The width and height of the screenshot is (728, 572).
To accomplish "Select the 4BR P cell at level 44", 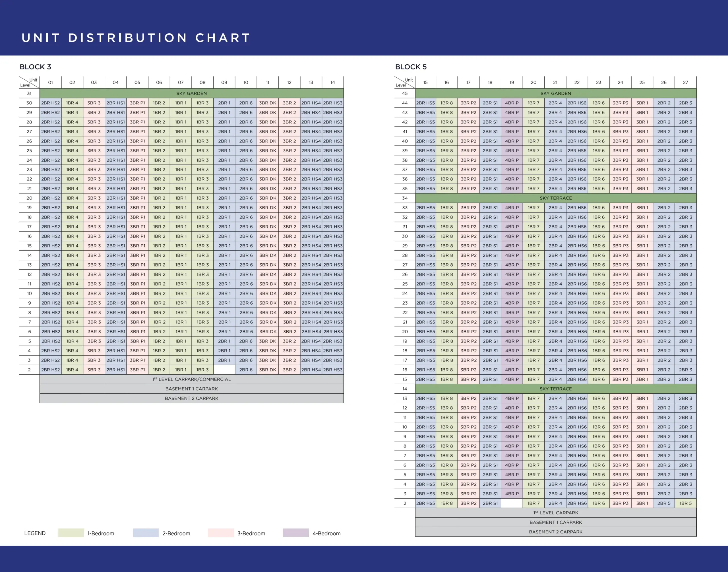I will (x=512, y=103).
